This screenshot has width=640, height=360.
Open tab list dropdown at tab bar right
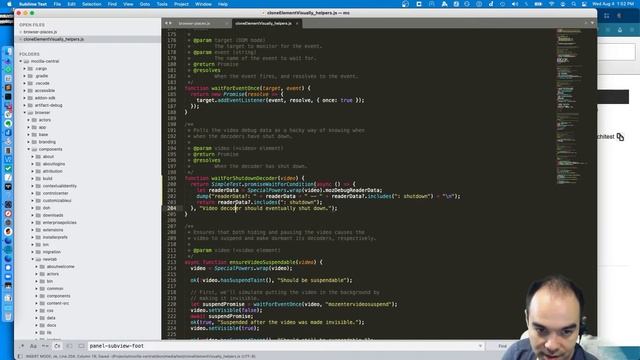[592, 23]
